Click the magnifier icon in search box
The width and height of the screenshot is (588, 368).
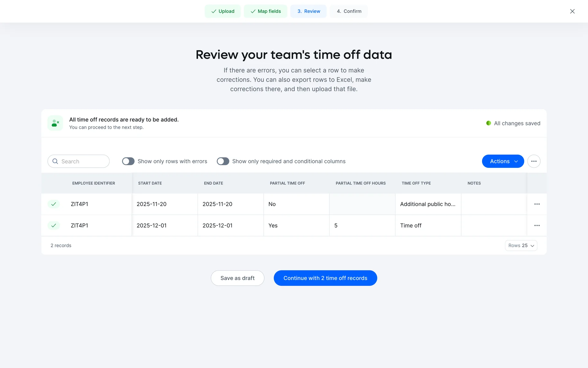[x=55, y=161]
